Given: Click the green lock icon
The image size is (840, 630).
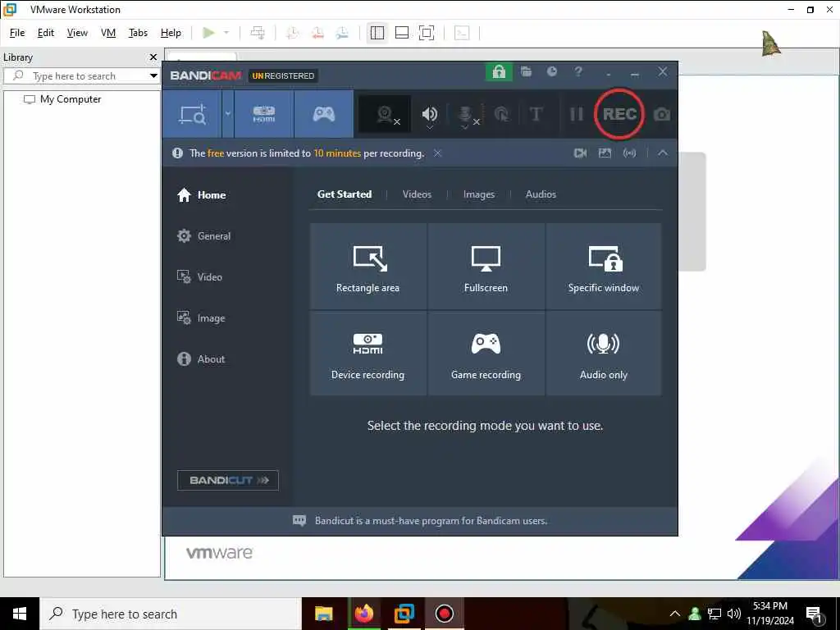Looking at the screenshot, I should (499, 72).
